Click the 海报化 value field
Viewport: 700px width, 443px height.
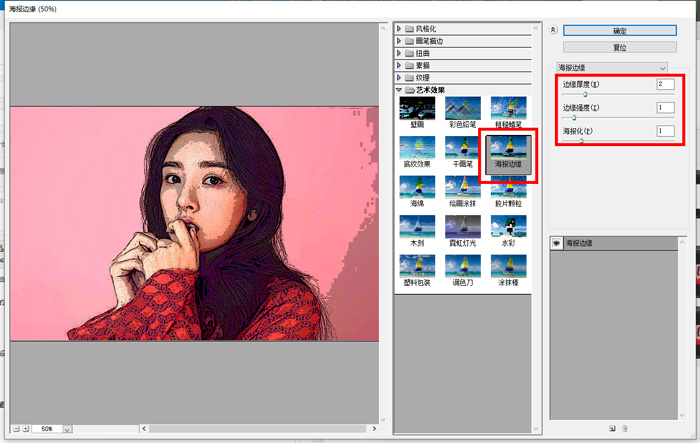tap(665, 131)
